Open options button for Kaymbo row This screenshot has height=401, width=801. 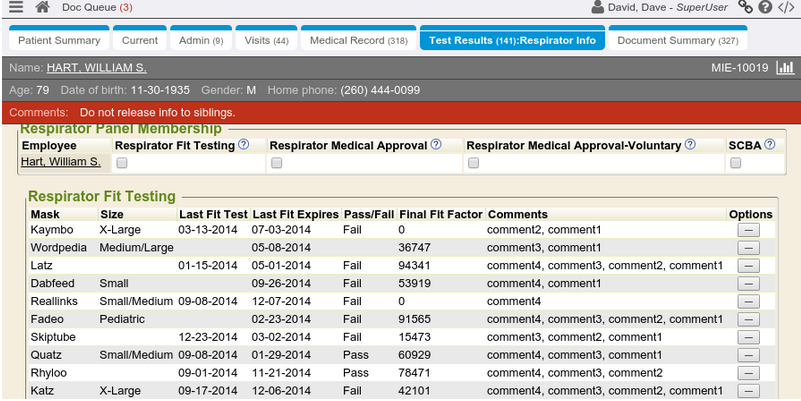click(749, 231)
